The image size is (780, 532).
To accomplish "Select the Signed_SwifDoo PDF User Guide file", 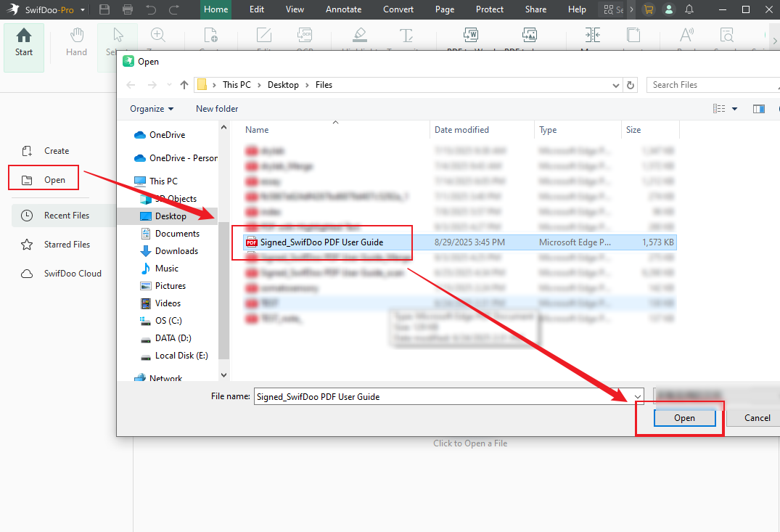I will (321, 242).
